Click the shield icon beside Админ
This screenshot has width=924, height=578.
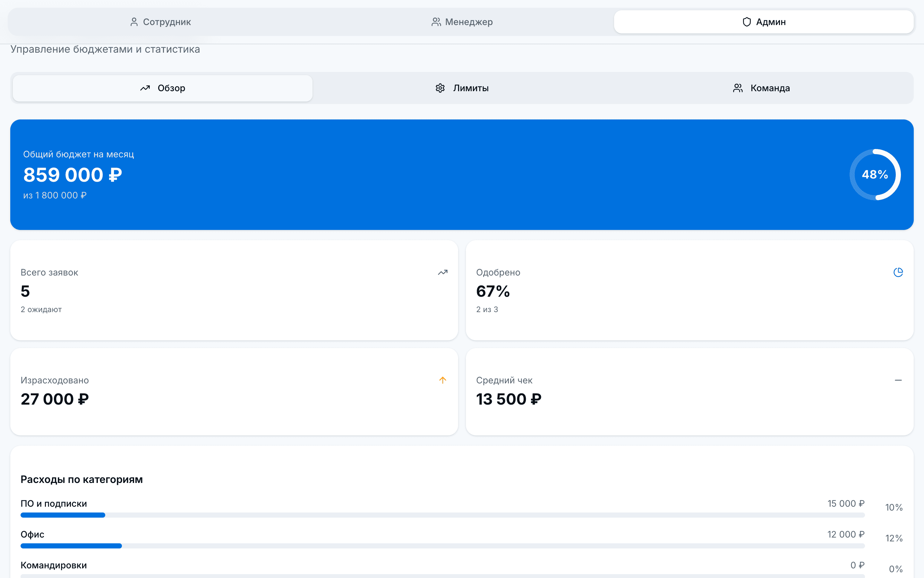[x=747, y=22]
